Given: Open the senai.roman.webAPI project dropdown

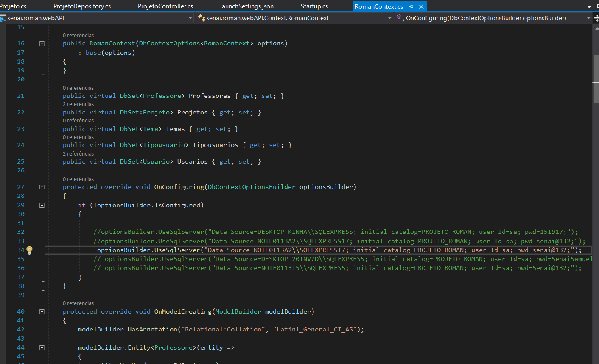Looking at the screenshot, I should click(97, 18).
